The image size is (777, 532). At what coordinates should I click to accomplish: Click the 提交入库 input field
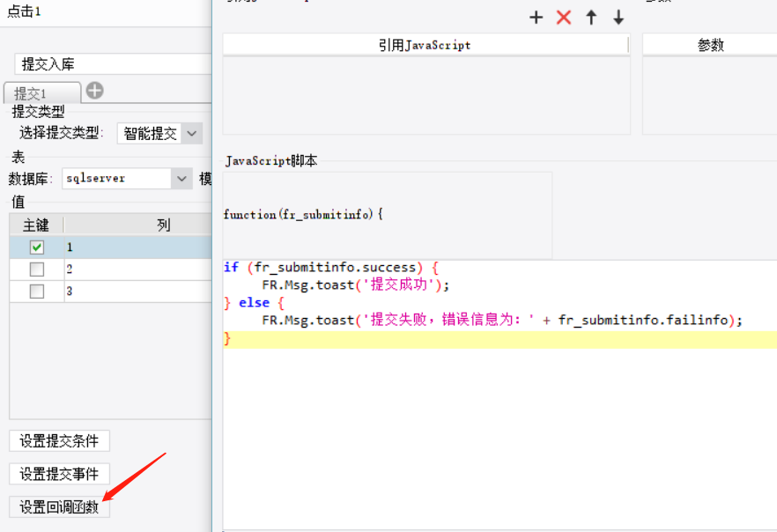click(113, 64)
